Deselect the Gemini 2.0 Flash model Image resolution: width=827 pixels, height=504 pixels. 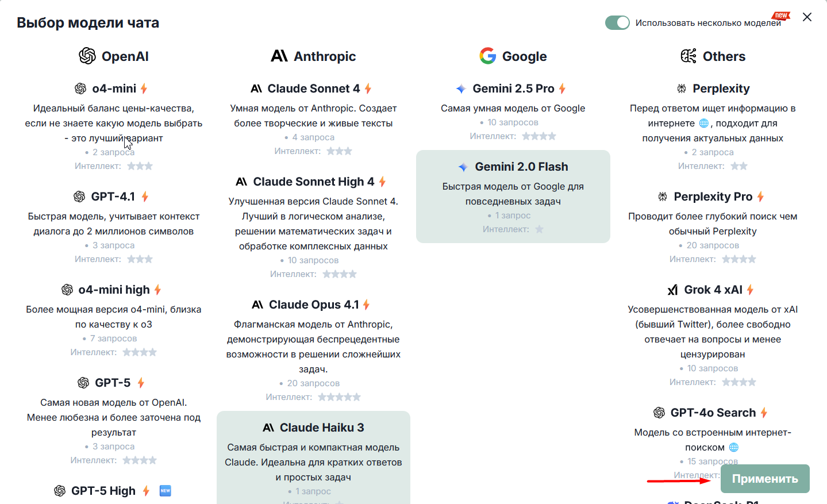[x=513, y=197]
